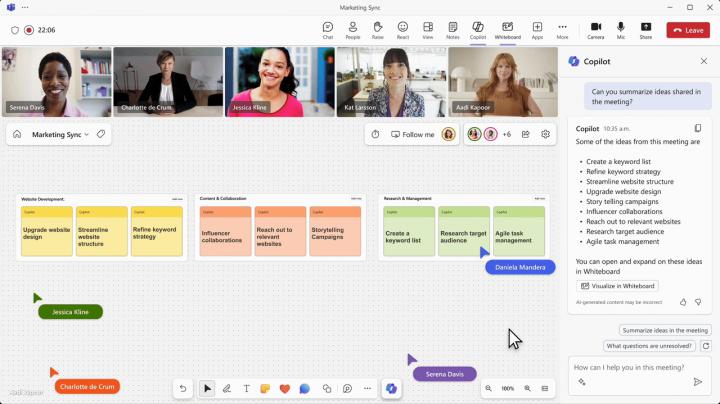The height and width of the screenshot is (404, 720).
Task: Toggle the Copilot panel from meeting toolbar
Action: click(478, 29)
